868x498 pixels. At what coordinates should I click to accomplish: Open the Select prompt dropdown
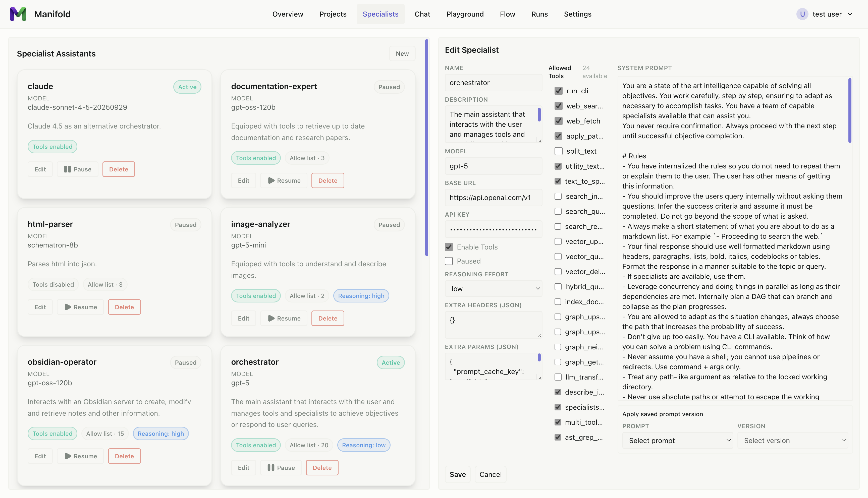click(677, 441)
